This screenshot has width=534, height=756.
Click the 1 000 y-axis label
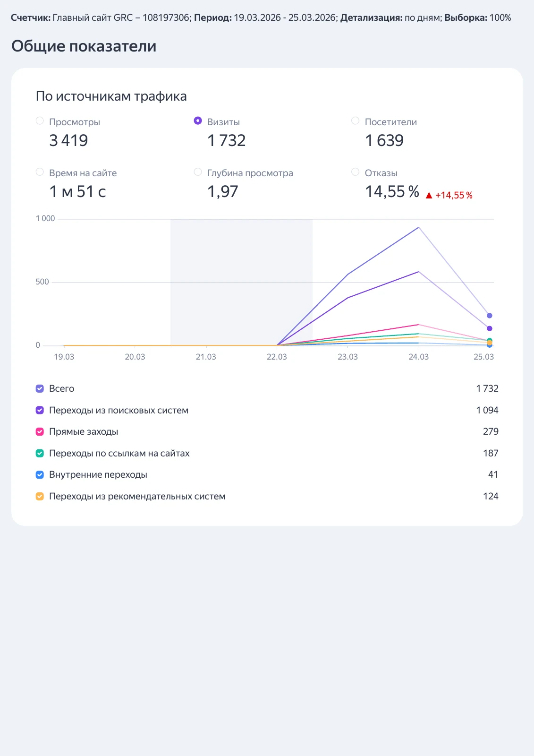click(45, 218)
